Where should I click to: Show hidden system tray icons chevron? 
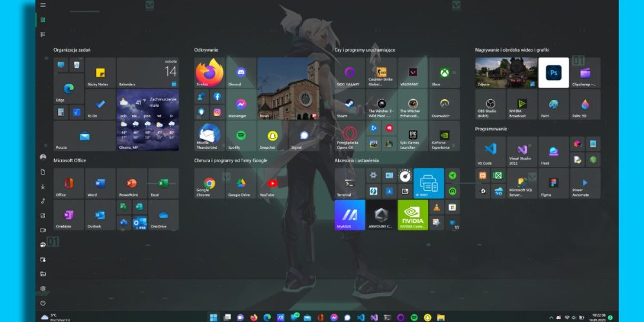click(551, 317)
